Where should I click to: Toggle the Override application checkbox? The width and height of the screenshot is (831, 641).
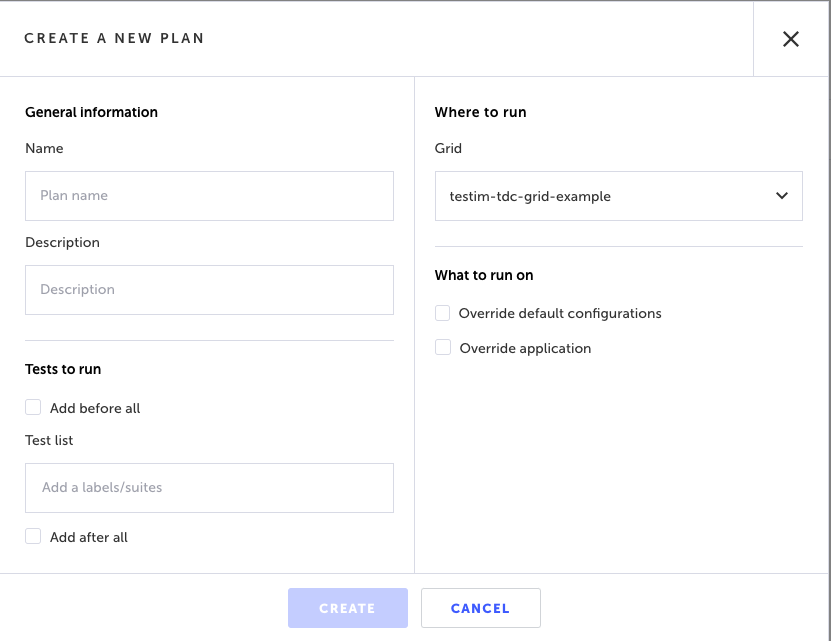coord(443,348)
